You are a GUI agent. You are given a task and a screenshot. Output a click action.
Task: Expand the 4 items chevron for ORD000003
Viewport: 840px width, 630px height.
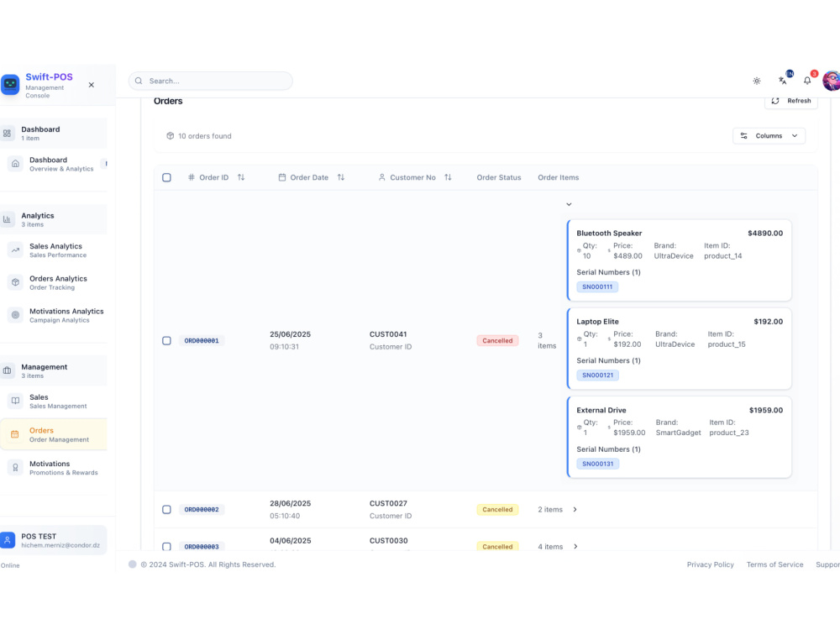[x=575, y=547]
